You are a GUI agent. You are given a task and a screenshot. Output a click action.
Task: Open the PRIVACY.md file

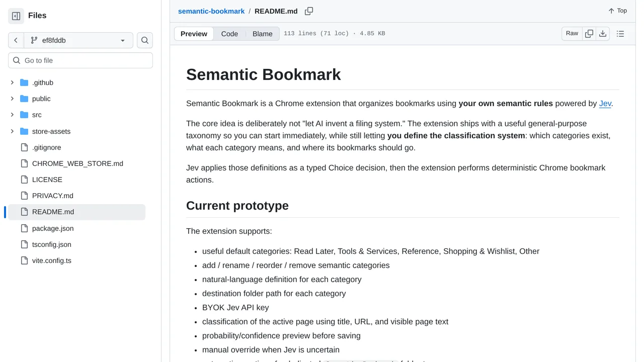click(x=53, y=196)
